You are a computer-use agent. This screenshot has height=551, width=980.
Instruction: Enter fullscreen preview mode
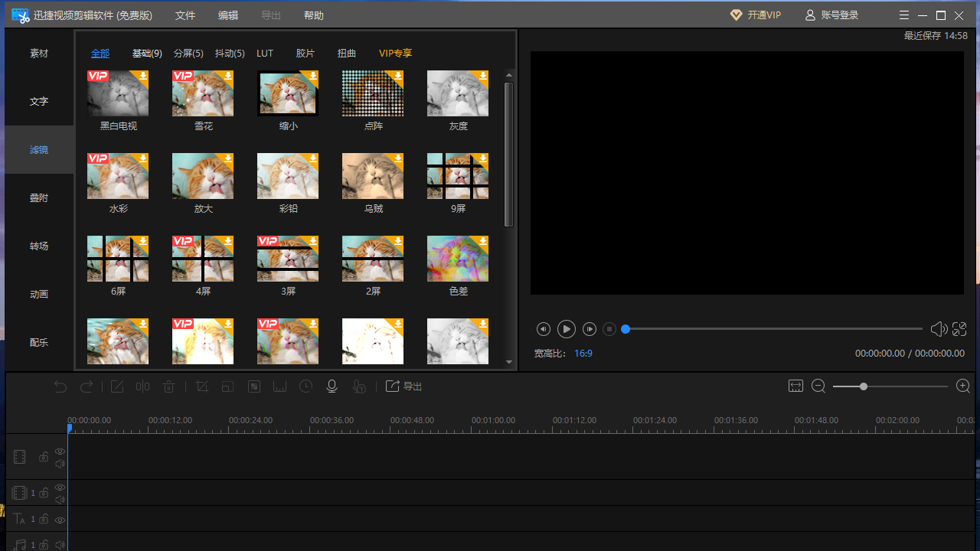(x=959, y=329)
